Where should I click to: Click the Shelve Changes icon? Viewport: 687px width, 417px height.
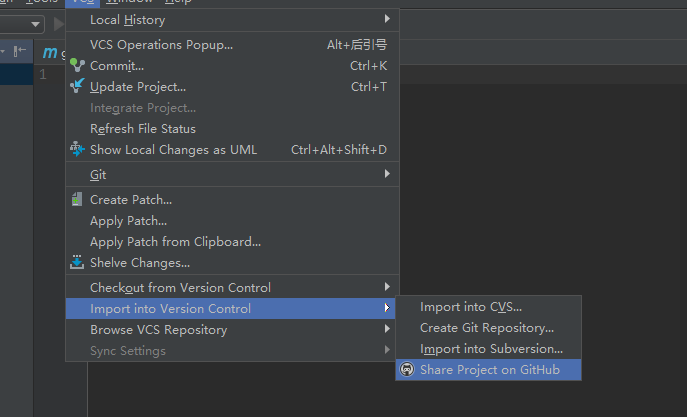(77, 263)
